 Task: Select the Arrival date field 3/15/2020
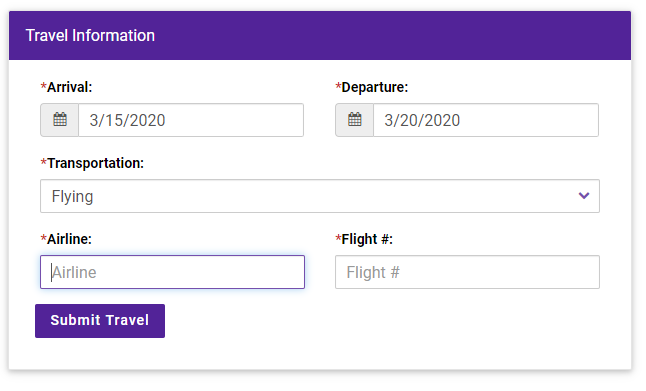tap(191, 120)
